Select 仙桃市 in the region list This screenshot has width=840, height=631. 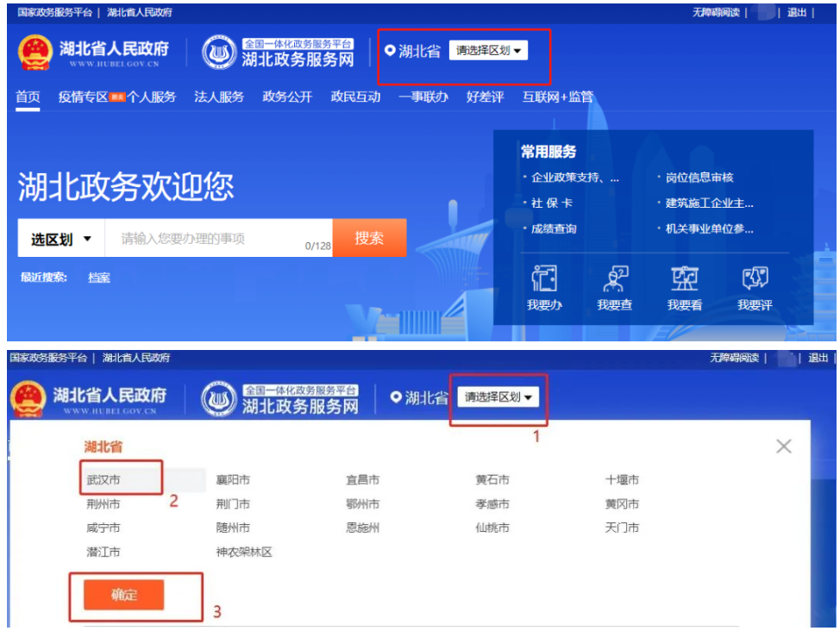(492, 528)
